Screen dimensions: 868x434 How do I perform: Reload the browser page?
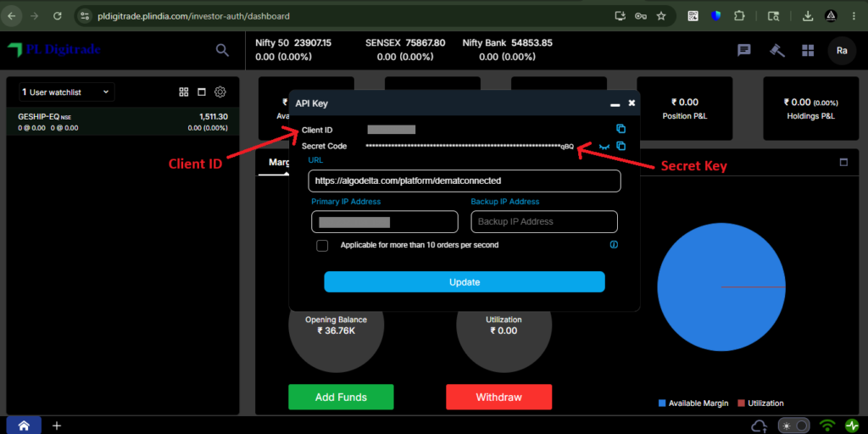coord(57,16)
